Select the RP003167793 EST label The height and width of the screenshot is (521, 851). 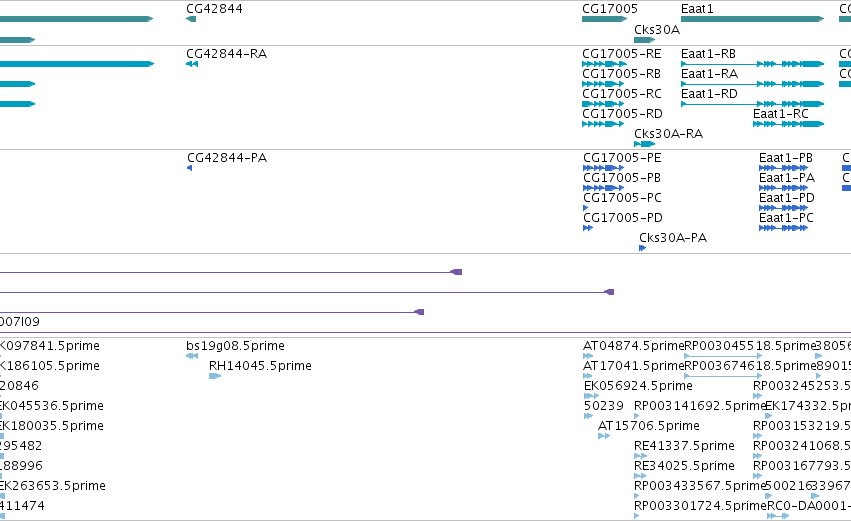[x=802, y=466]
